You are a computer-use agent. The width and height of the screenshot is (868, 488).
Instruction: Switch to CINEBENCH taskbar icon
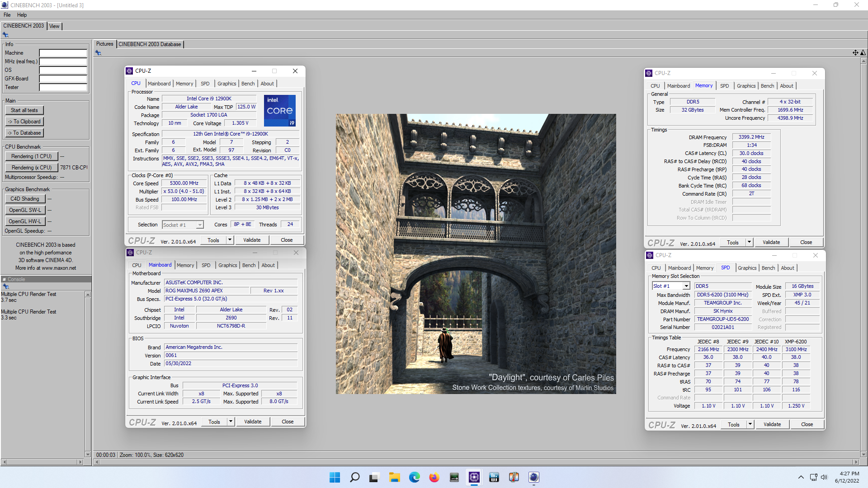point(534,477)
